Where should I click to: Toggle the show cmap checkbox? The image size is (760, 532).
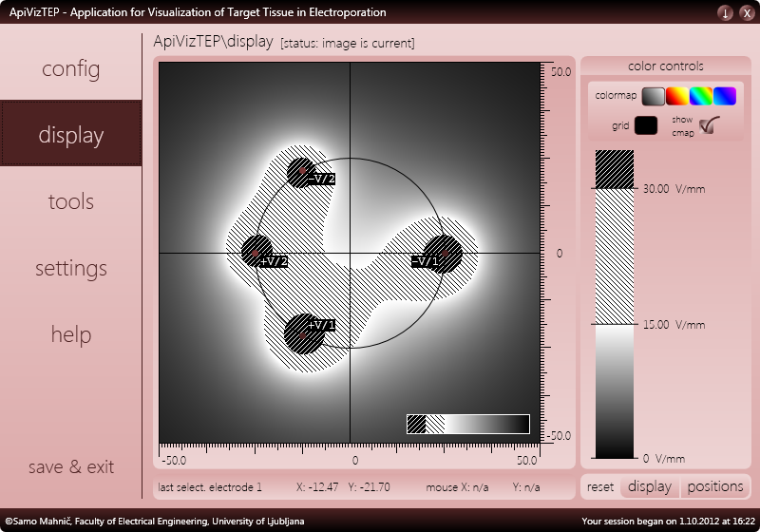coord(709,125)
